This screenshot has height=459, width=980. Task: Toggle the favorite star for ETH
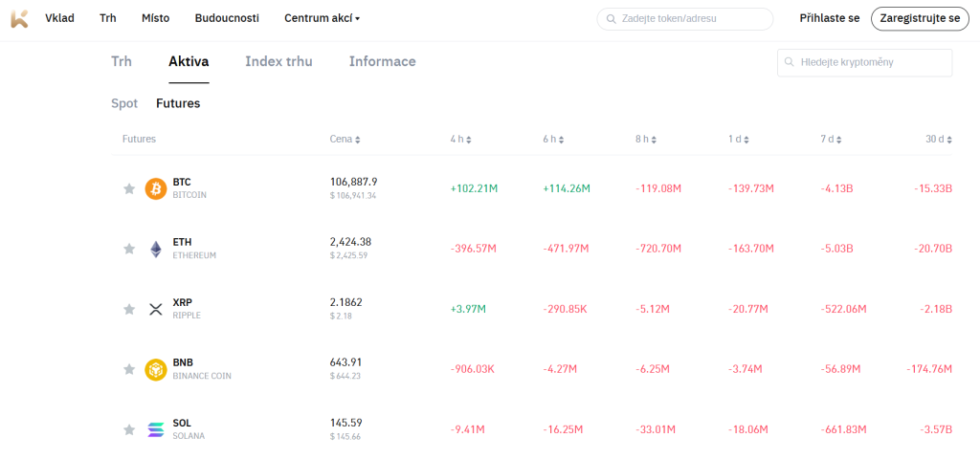(129, 249)
